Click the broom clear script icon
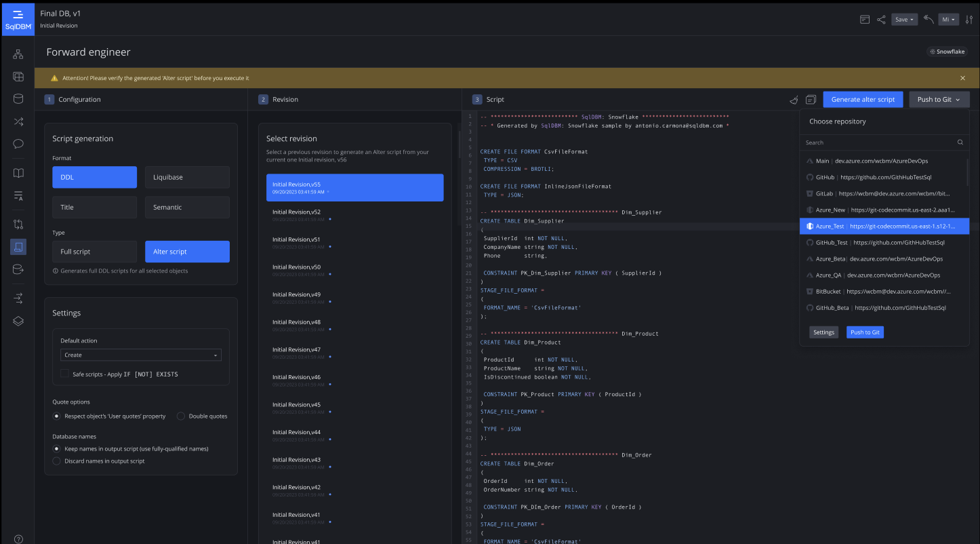This screenshot has width=980, height=544. (x=794, y=100)
